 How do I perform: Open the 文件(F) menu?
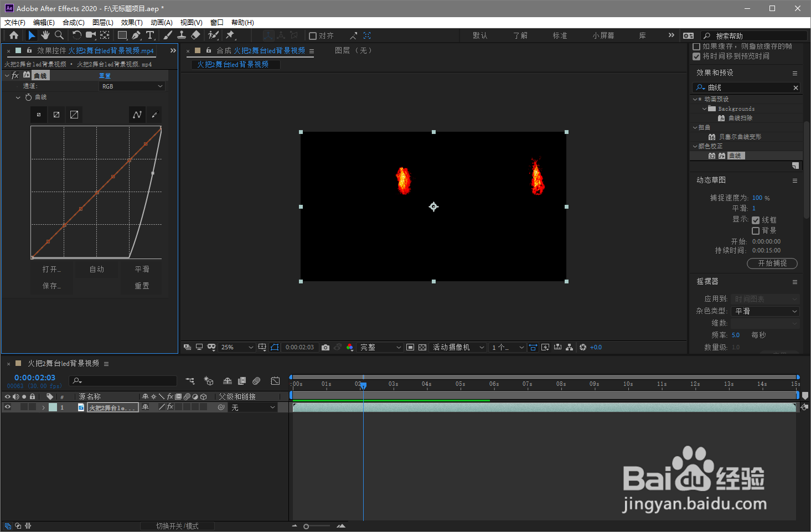15,23
